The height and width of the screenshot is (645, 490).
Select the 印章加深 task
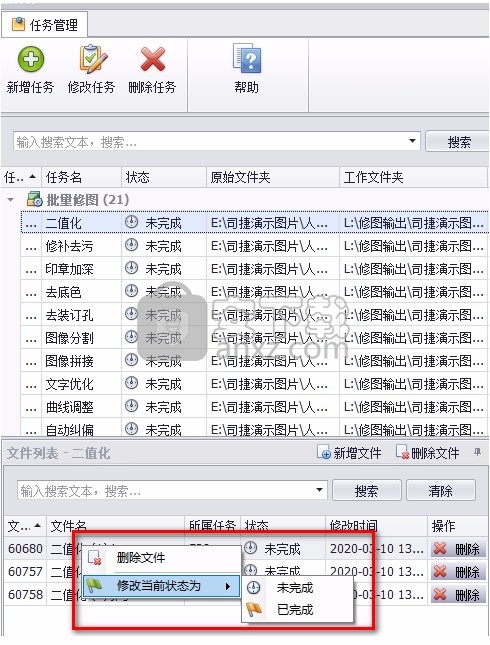pos(69,269)
